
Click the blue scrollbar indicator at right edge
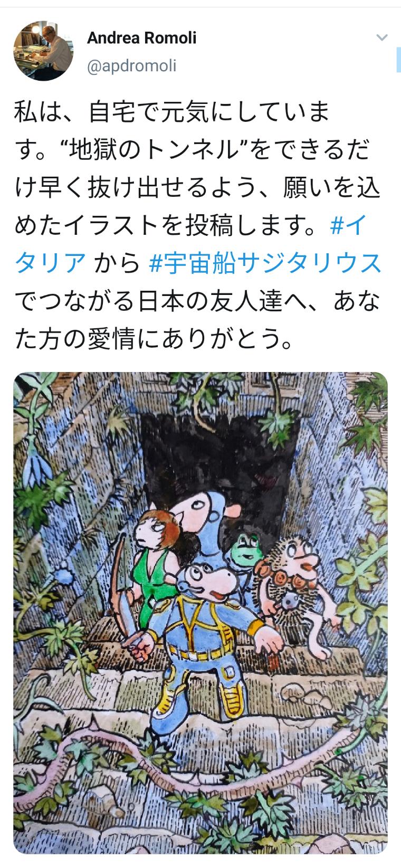point(398,60)
